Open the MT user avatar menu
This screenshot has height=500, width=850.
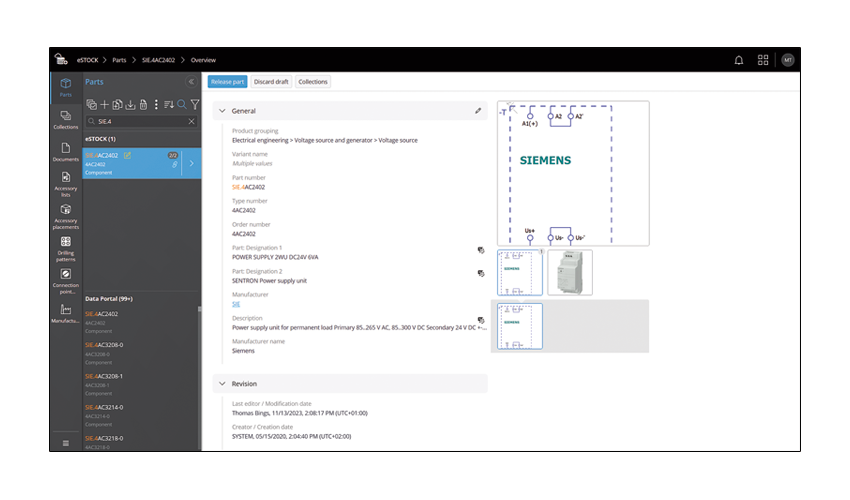tap(788, 60)
